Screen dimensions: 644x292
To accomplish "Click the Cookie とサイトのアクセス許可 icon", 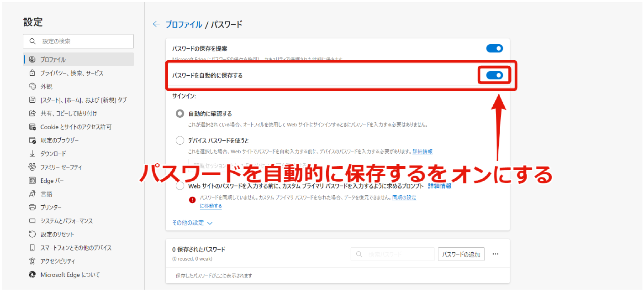I will click(32, 127).
